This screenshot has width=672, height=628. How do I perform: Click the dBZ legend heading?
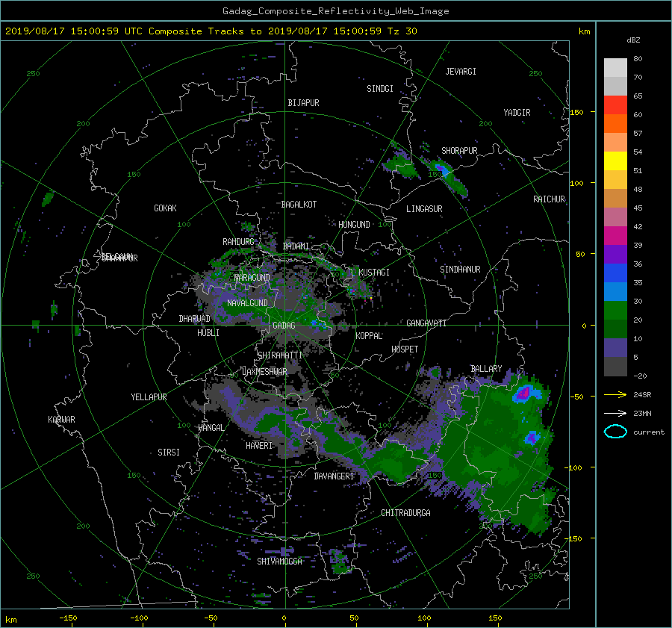tap(633, 40)
